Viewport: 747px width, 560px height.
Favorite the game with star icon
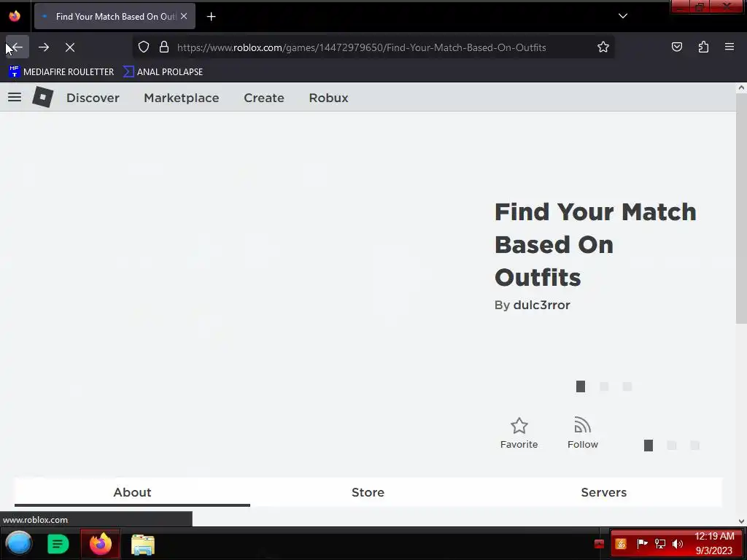(519, 433)
